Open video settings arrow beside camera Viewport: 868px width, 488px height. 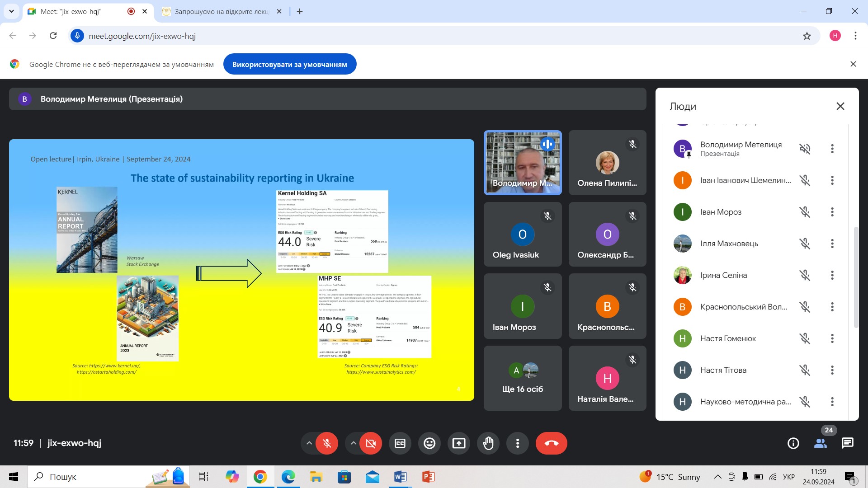pos(353,443)
